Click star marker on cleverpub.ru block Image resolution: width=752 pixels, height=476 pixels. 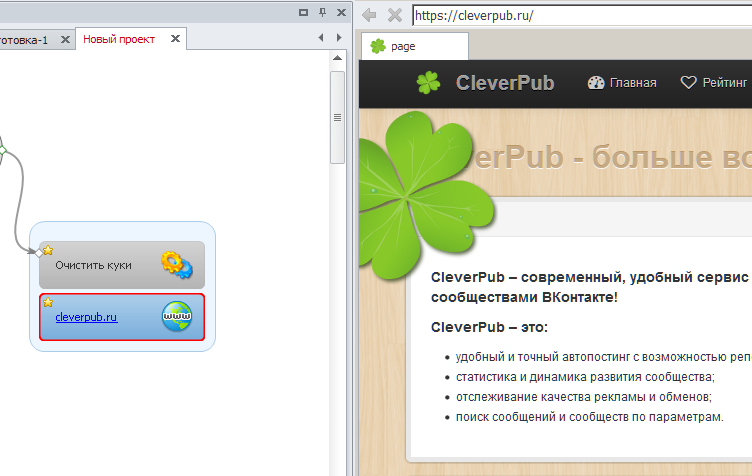point(48,302)
